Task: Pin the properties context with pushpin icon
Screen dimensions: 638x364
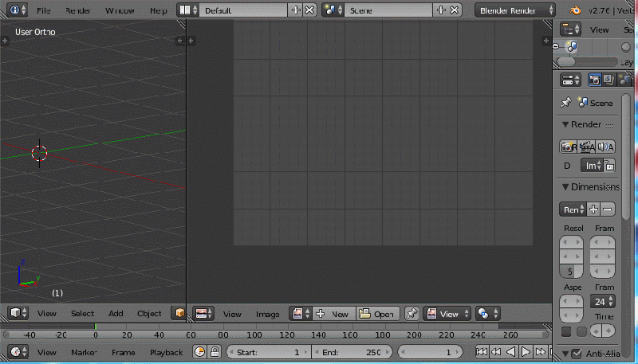Action: point(566,103)
